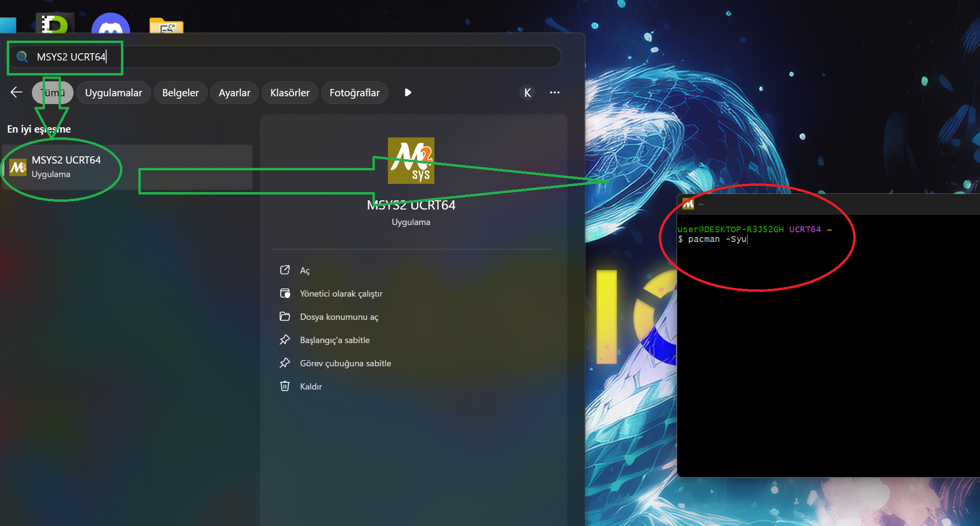The width and height of the screenshot is (980, 526).
Task: Click the large MSYS2 logo in preview
Action: (x=411, y=161)
